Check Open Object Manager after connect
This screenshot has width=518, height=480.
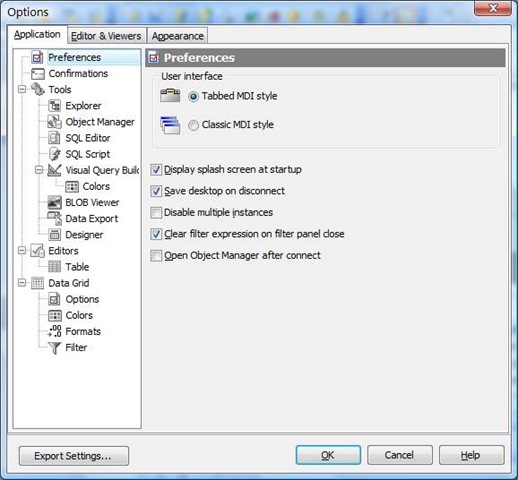click(x=156, y=256)
